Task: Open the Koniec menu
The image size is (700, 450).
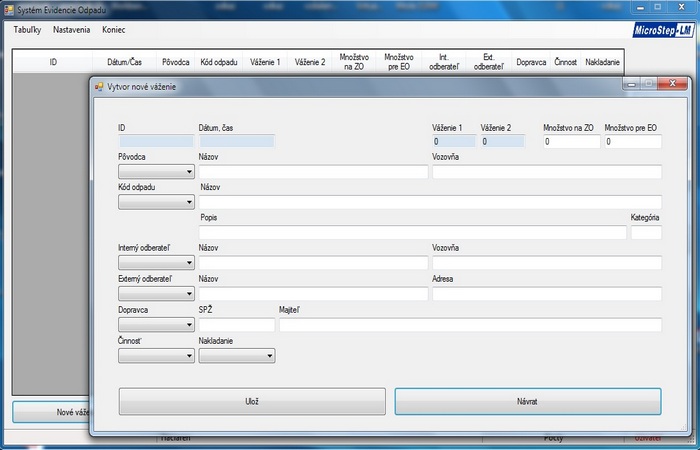Action: pyautogui.click(x=113, y=30)
